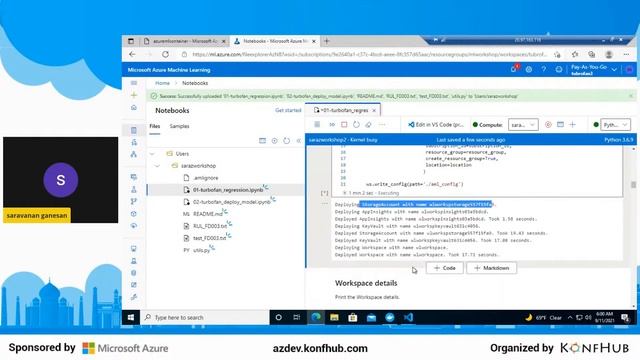
Task: Open the terminal icon beside the compute selector
Action: (x=560, y=124)
